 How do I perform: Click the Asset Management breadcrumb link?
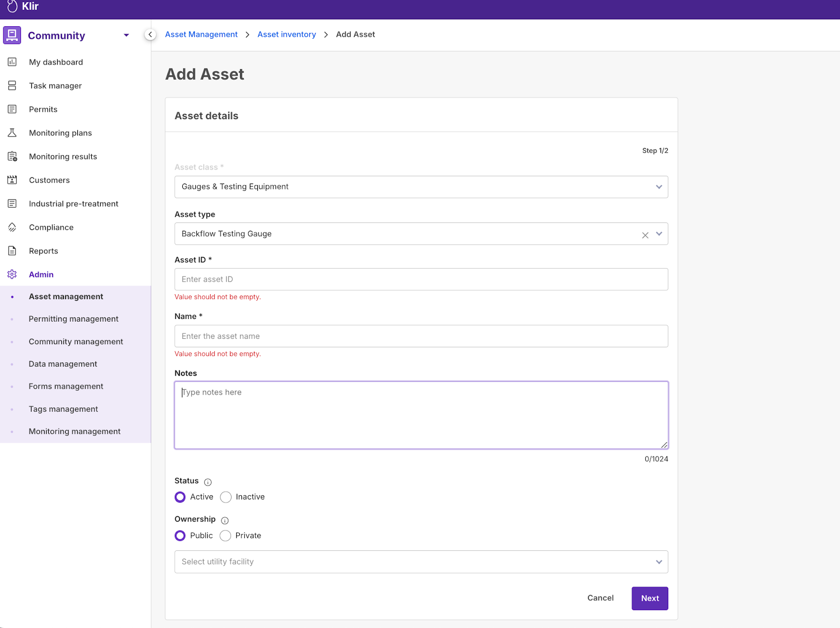pyautogui.click(x=201, y=34)
